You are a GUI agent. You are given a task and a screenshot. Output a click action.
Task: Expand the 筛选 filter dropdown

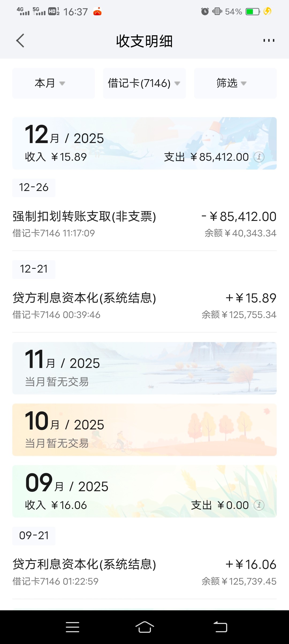click(x=235, y=83)
